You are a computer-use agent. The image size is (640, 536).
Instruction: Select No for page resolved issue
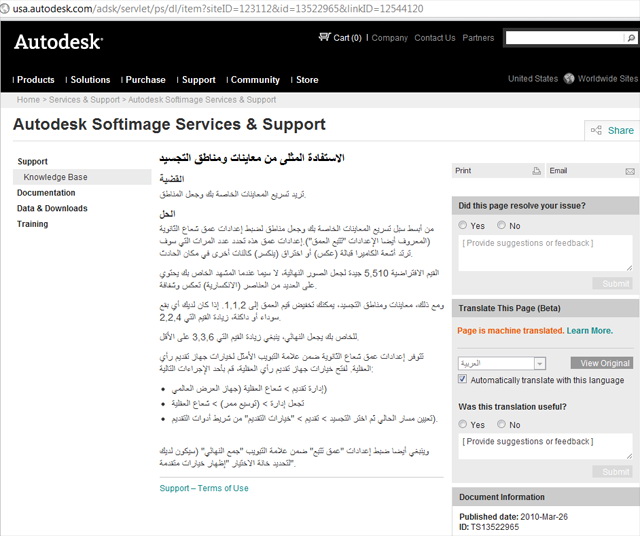(x=501, y=225)
